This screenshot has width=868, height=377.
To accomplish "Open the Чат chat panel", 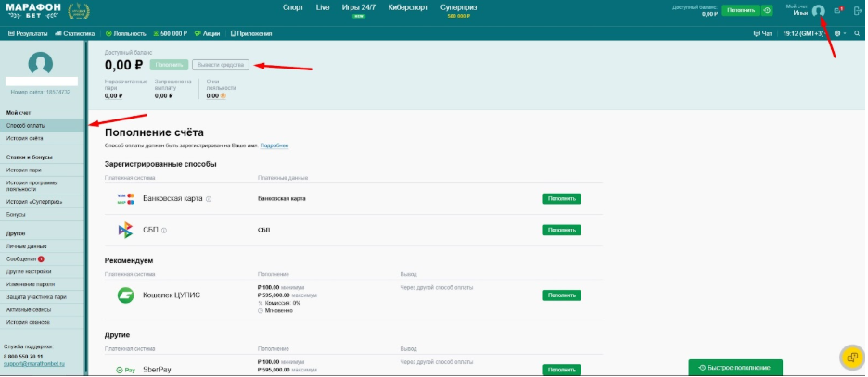I will 762,33.
